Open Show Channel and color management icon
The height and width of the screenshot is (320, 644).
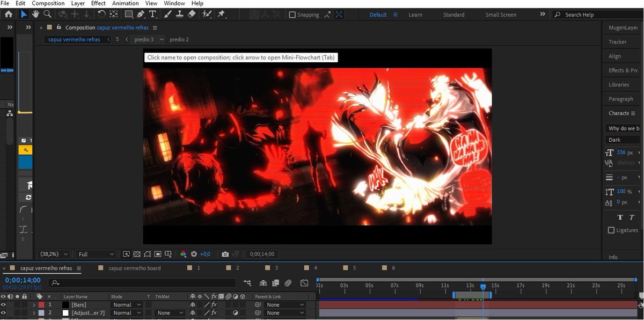184,254
